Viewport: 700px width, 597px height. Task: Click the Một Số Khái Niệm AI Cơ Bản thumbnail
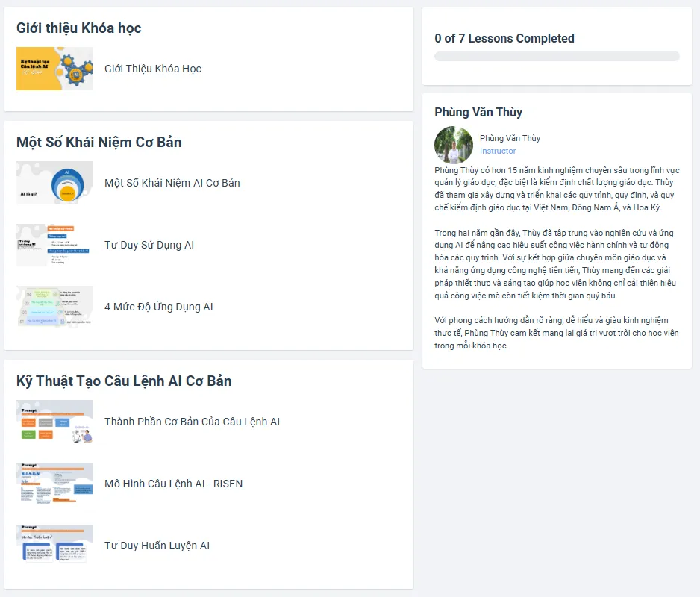[x=54, y=183]
